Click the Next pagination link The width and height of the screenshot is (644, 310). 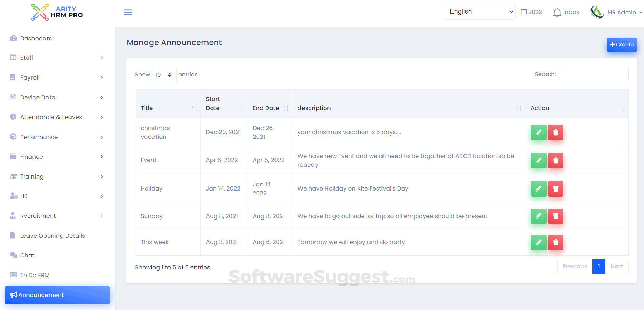(x=617, y=266)
